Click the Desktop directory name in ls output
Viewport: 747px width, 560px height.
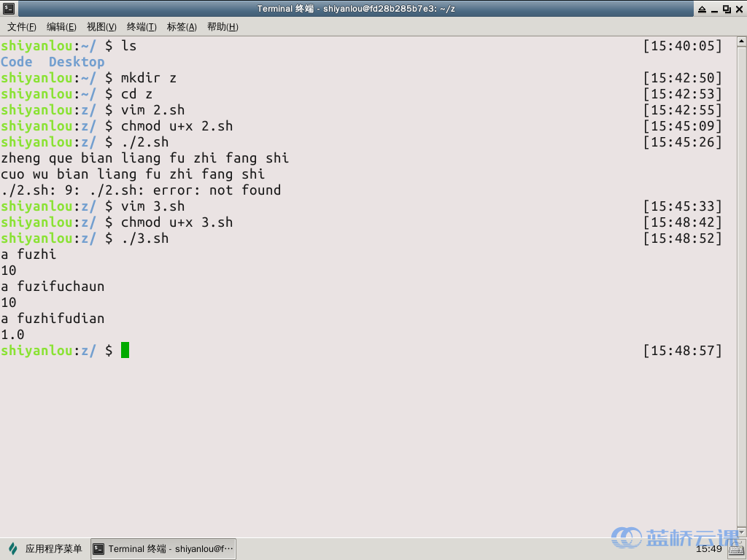tap(77, 62)
